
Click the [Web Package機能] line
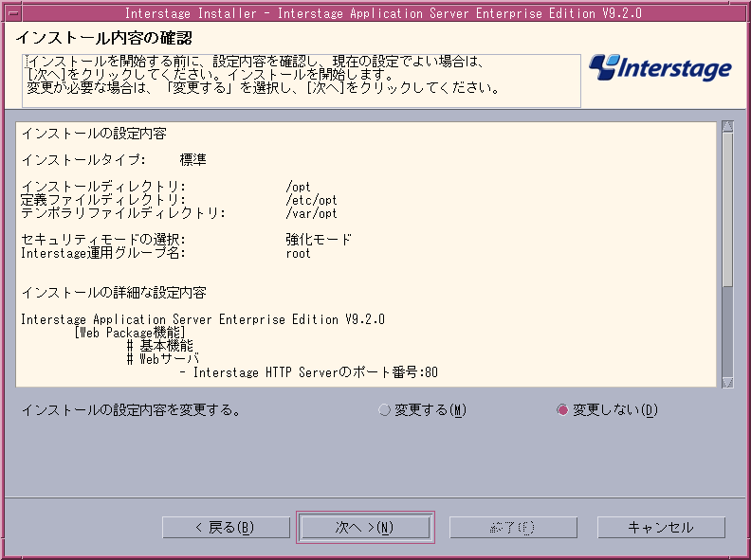pyautogui.click(x=129, y=333)
